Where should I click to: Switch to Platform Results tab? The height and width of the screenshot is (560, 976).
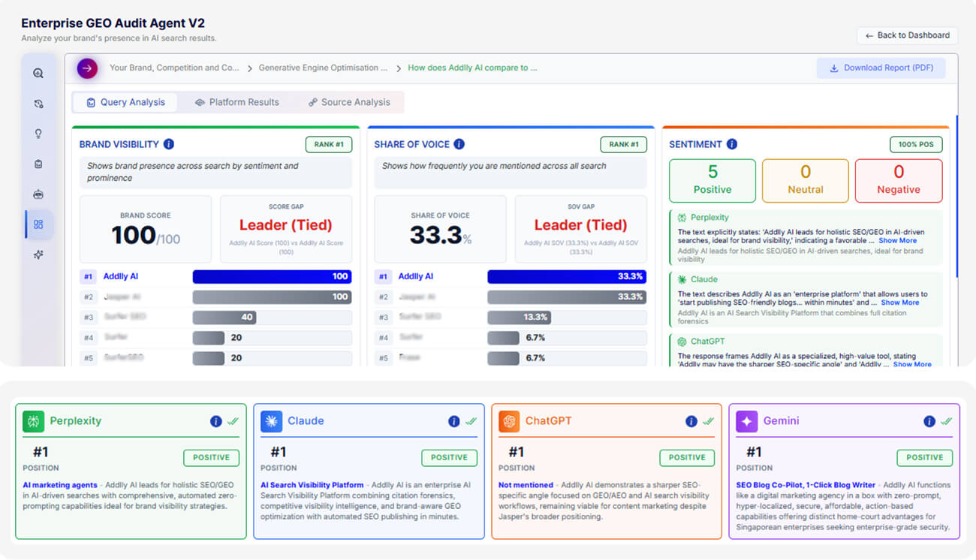[x=236, y=102]
